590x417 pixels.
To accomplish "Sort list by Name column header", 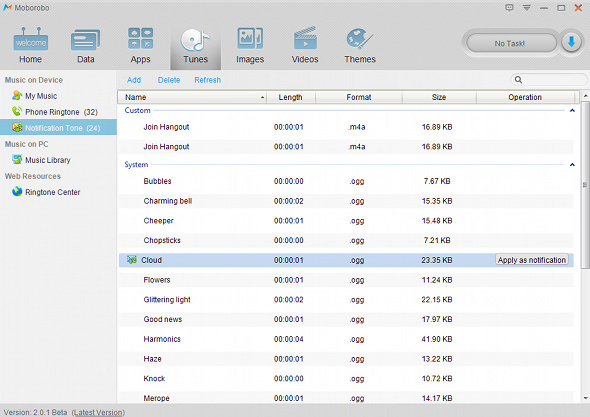I will [x=192, y=97].
